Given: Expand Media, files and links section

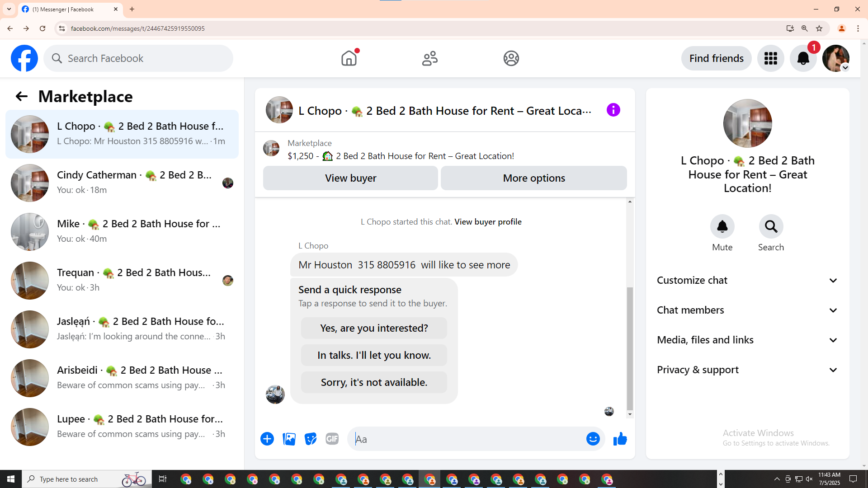Looking at the screenshot, I should click(x=747, y=340).
